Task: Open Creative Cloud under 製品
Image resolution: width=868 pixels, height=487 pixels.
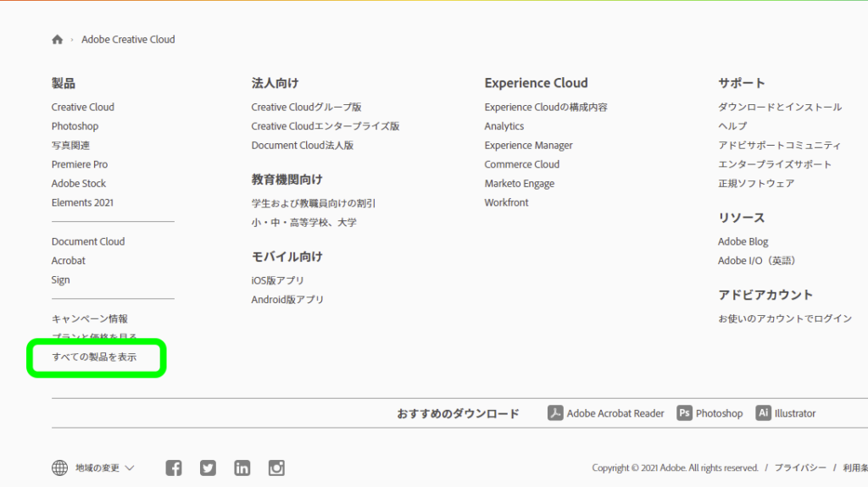Action: [x=82, y=107]
